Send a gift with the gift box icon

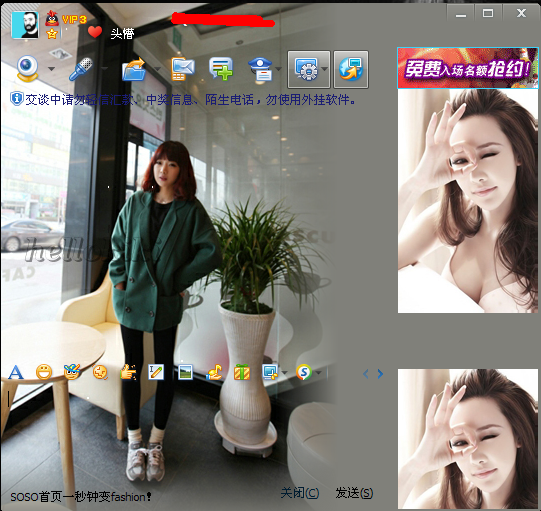pos(242,372)
